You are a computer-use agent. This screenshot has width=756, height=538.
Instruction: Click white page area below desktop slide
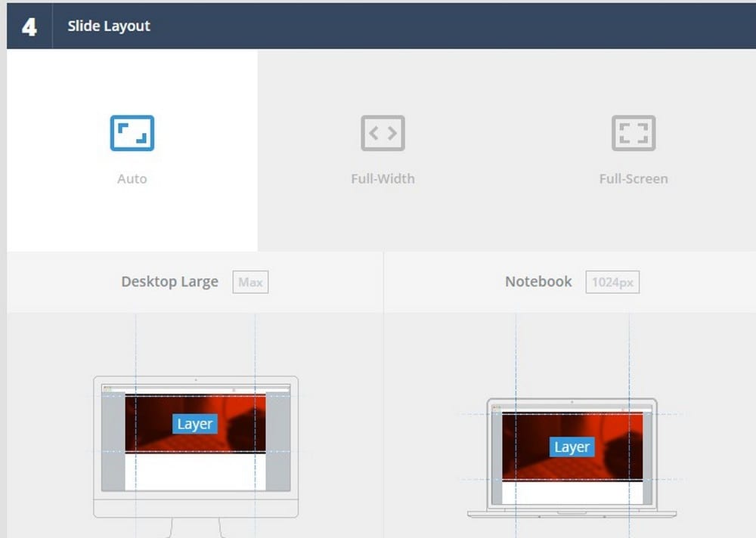point(195,472)
